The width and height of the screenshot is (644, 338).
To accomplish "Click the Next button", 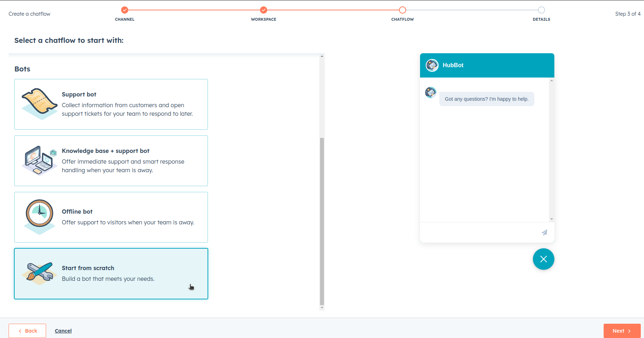I will click(x=622, y=331).
